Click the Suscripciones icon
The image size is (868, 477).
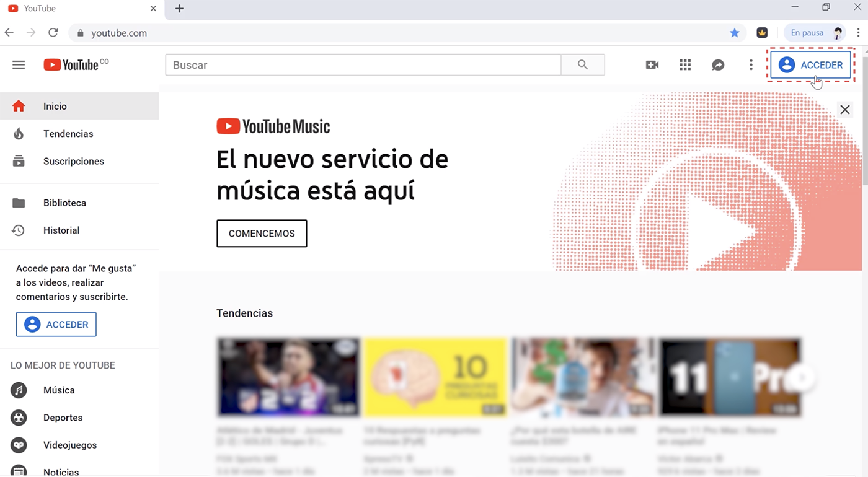click(19, 161)
